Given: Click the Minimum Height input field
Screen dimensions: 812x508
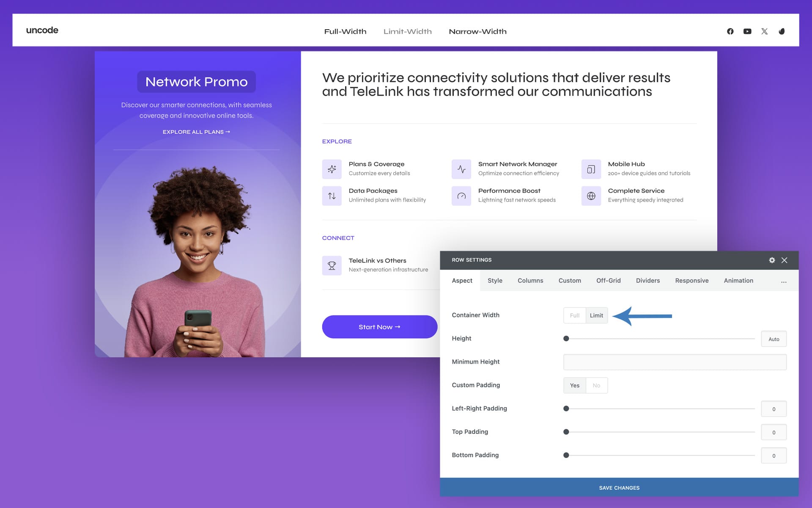Looking at the screenshot, I should (x=675, y=362).
